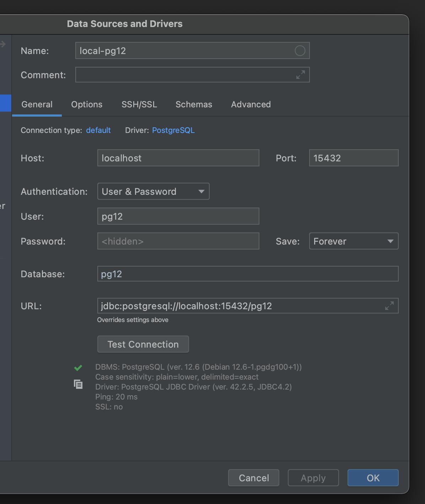Expand the URL field with the arrows icon
Viewport: 425px width, 504px height.
(389, 306)
